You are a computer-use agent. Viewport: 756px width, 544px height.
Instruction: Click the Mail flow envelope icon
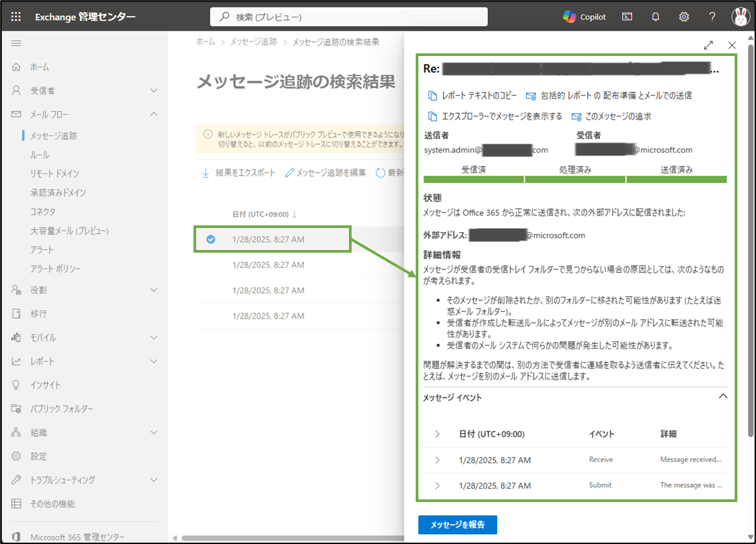(x=16, y=114)
